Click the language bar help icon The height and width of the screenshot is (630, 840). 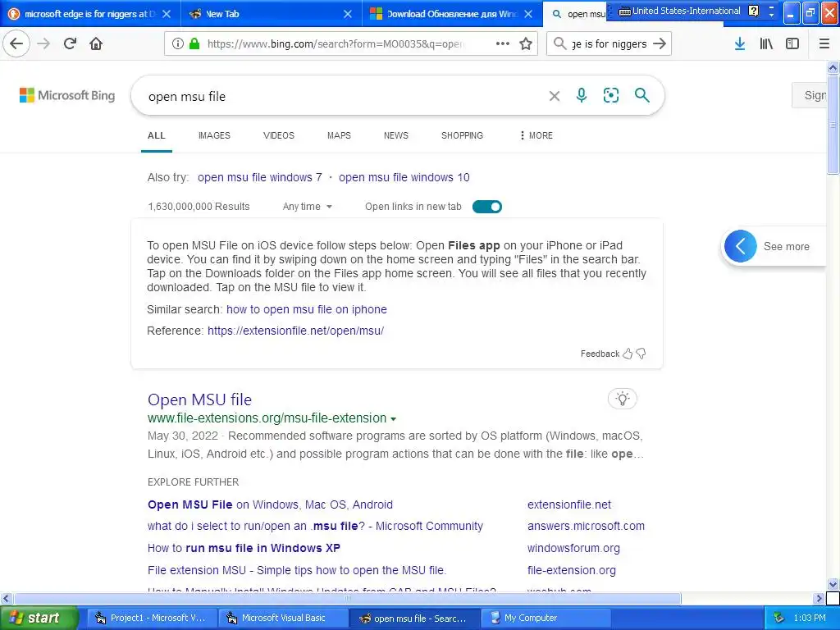pos(753,11)
